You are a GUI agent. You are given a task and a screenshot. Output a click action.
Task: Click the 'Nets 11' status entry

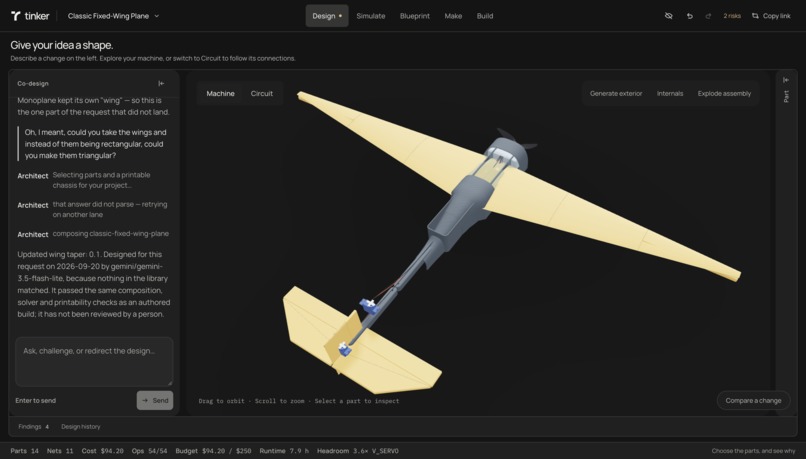(x=60, y=451)
